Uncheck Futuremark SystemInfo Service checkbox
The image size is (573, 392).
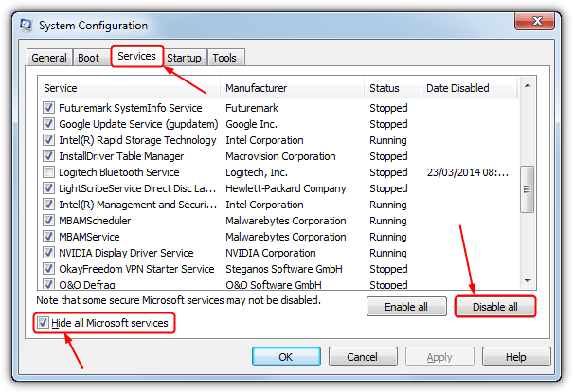48,108
